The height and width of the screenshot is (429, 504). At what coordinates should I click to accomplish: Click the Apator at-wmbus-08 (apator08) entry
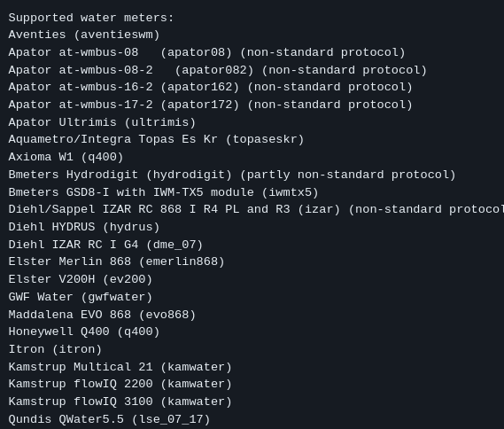click(206, 52)
